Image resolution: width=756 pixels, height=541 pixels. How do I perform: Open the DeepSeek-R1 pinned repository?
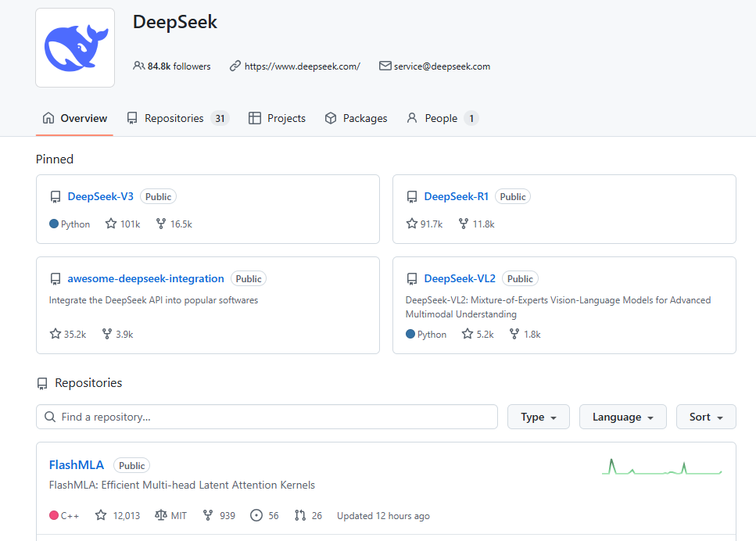click(x=456, y=196)
